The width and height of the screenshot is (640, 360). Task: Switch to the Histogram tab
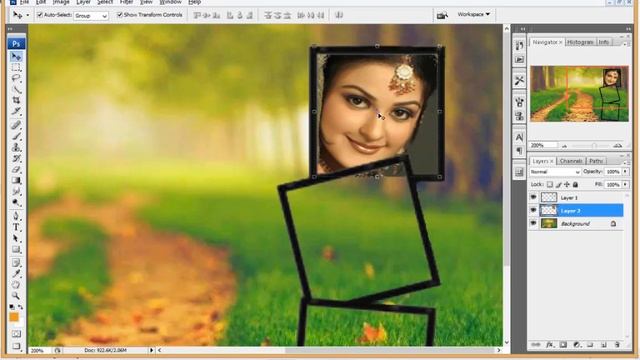[580, 42]
